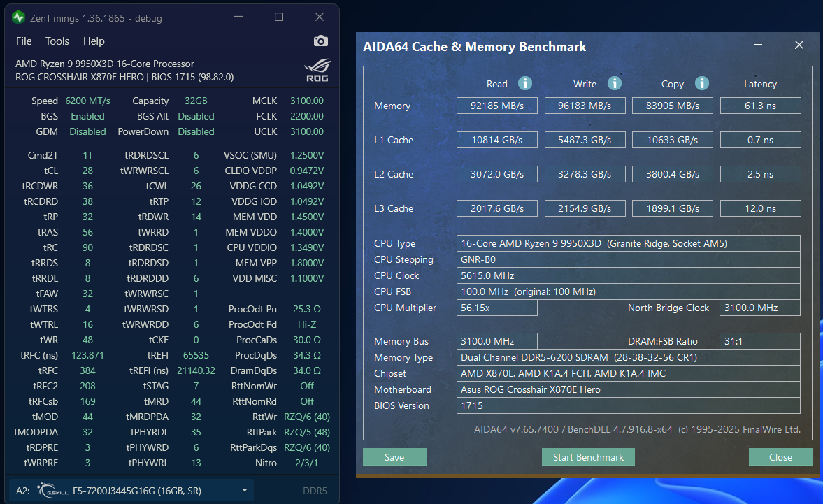The width and height of the screenshot is (823, 504).
Task: Click the Chipset field AMD X870E
Action: pyautogui.click(x=629, y=373)
